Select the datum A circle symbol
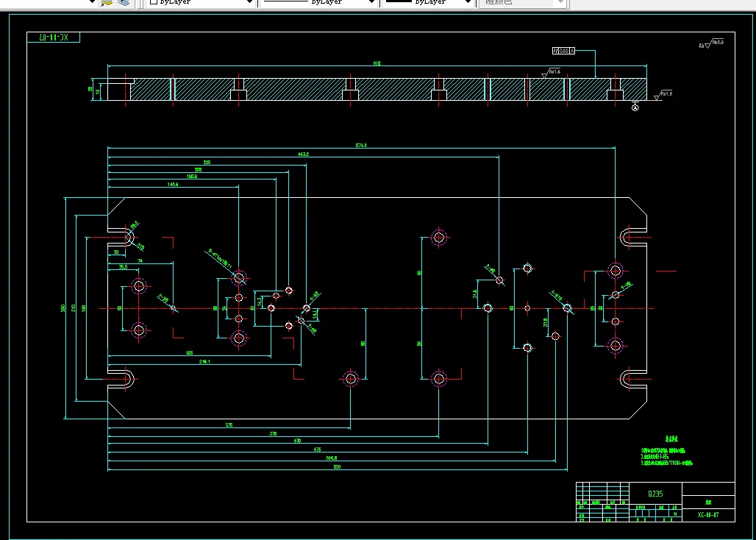Viewport: 756px width, 540px height. click(635, 107)
